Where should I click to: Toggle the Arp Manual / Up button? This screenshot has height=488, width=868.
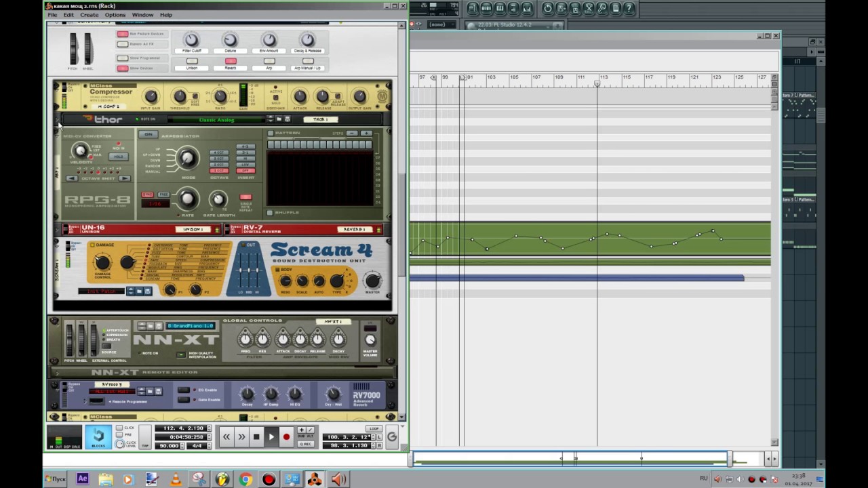click(308, 62)
